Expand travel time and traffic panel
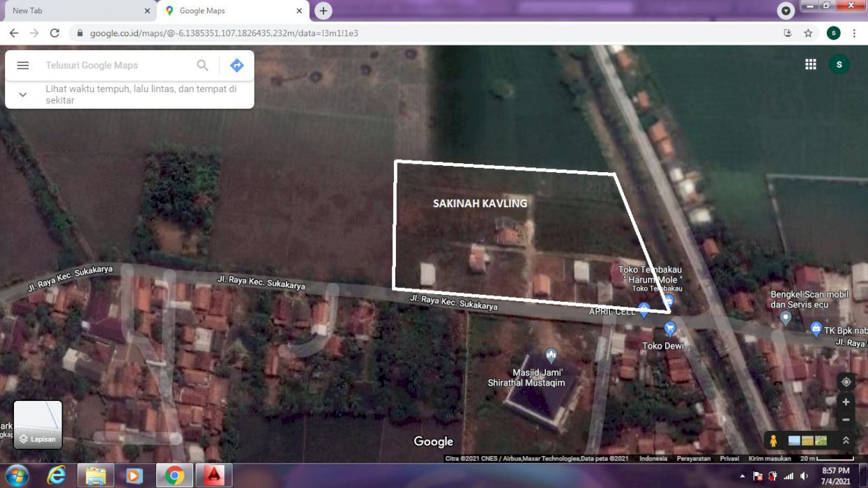 [x=22, y=95]
